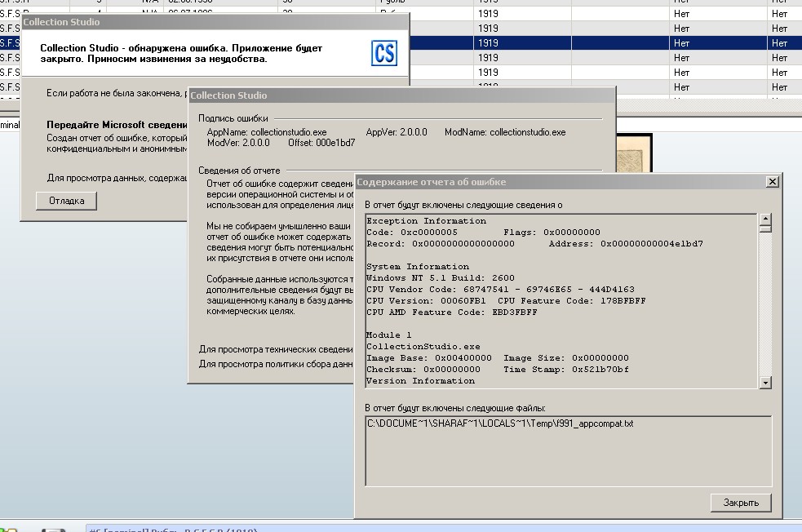
Task: Click the "ModVer: 2.0.0.0" signature text
Action: (238, 143)
